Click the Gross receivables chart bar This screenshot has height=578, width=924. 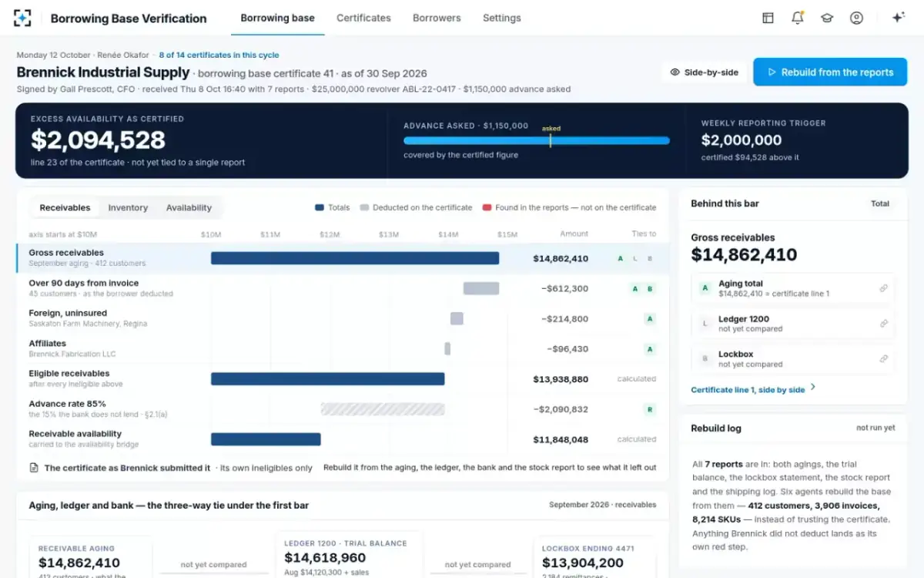(355, 258)
